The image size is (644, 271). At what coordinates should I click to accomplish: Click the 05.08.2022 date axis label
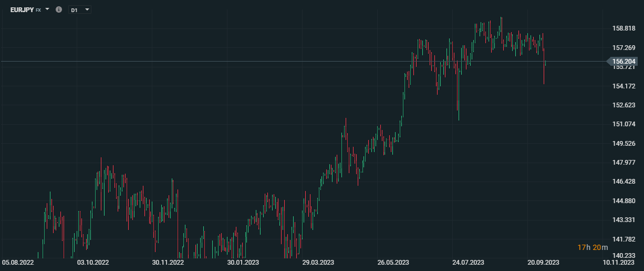coord(18,262)
